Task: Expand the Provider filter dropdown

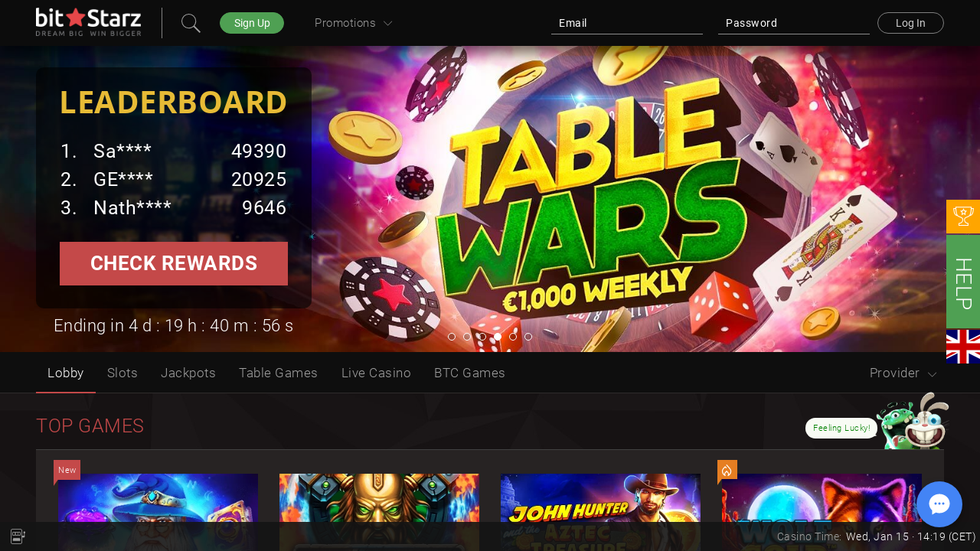Action: (x=903, y=373)
